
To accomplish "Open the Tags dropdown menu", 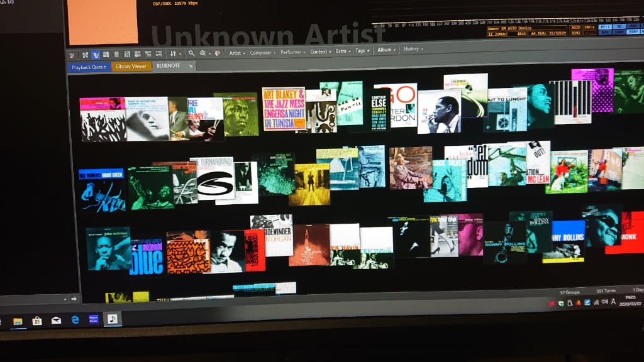I will (x=362, y=51).
